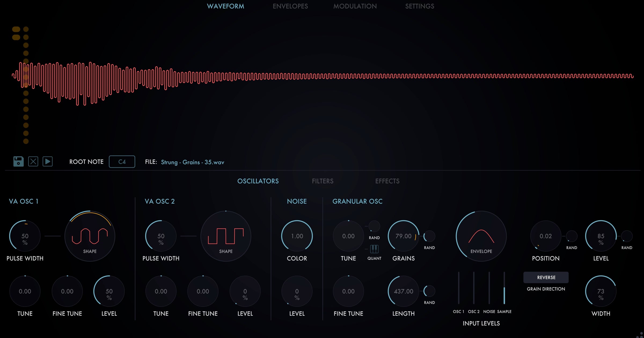Click the resize grip dots in corner
This screenshot has width=644, height=338.
[x=640, y=335]
